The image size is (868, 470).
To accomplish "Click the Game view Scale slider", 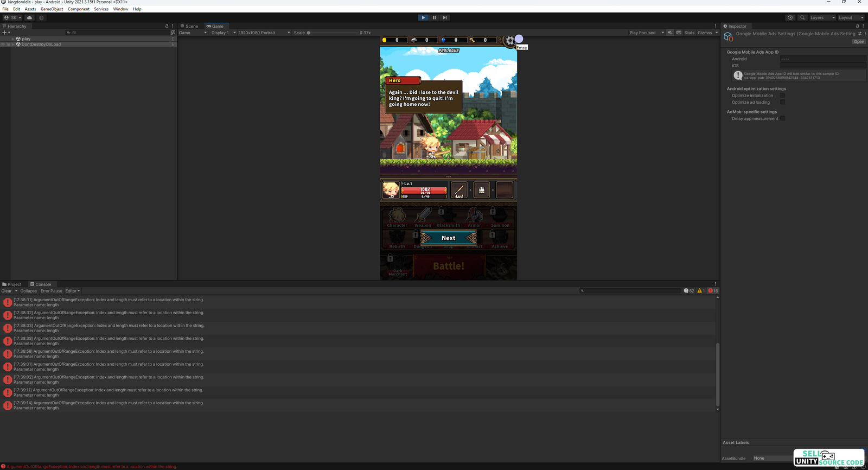I will click(333, 33).
